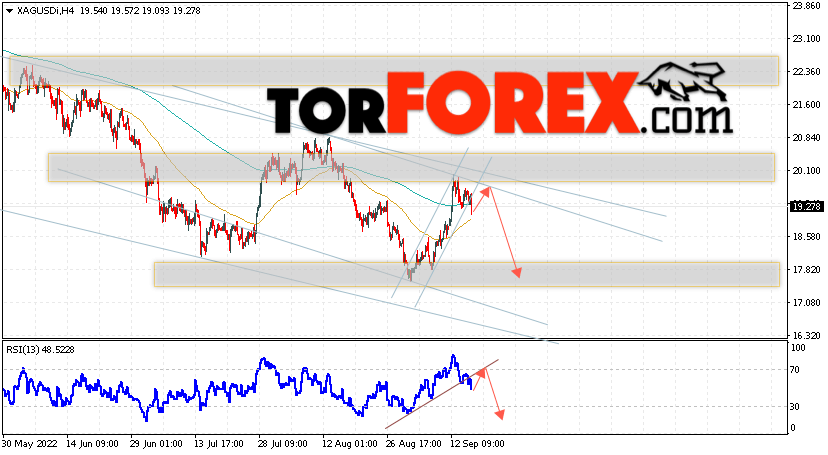The image size is (828, 455).
Task: Click the RSI 30 level label
Action: [x=795, y=406]
